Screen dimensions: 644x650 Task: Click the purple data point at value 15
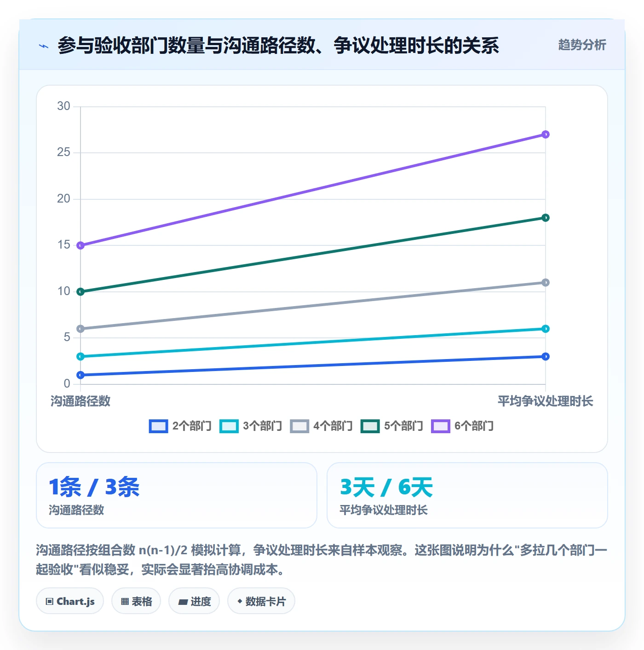click(80, 245)
